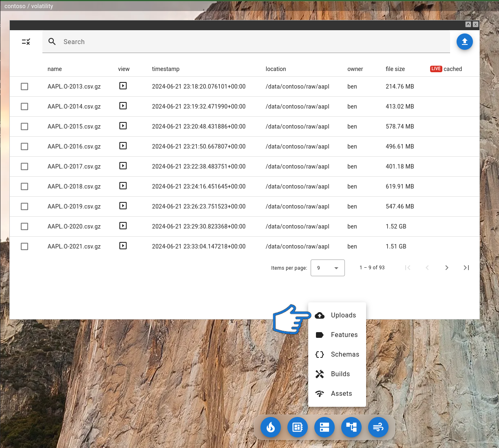Open the items per page dropdown
The image size is (499, 448).
328,268
